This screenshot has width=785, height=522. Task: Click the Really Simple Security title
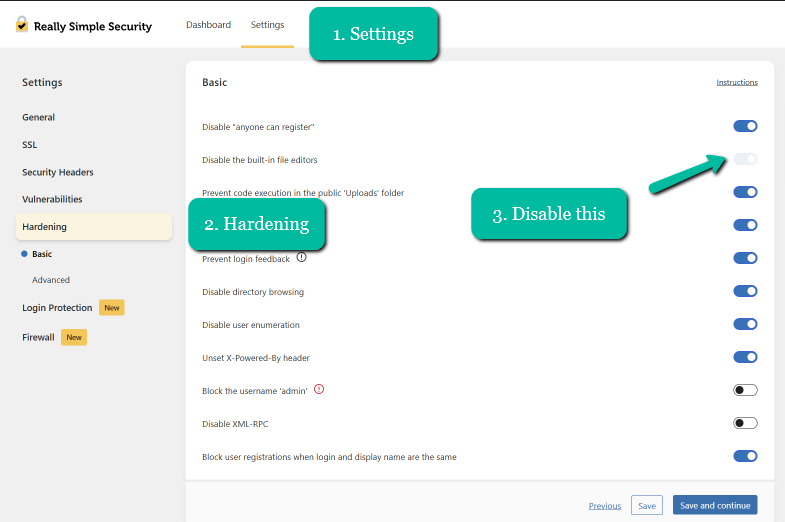pos(93,27)
